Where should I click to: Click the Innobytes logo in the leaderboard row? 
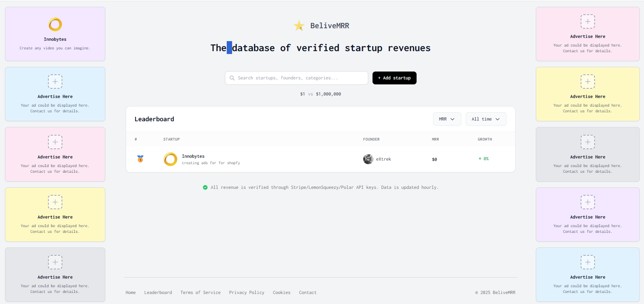[x=170, y=159]
